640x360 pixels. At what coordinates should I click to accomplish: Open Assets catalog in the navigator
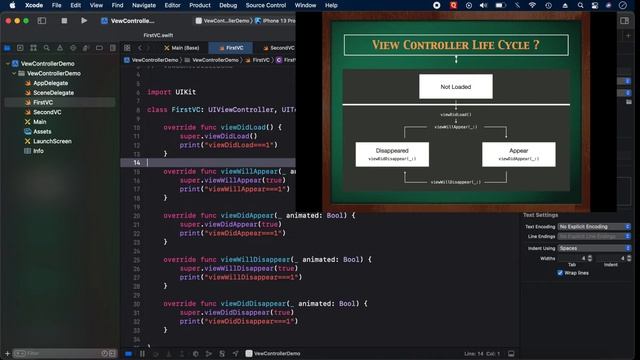(42, 132)
